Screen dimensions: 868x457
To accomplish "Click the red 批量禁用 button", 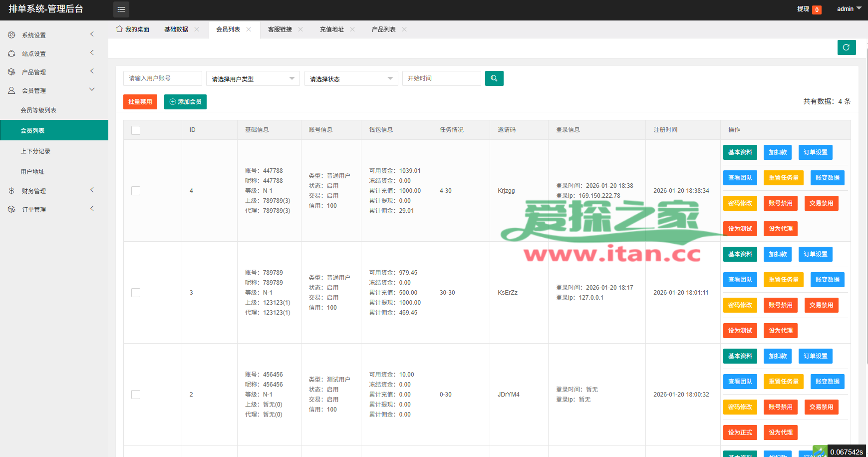I will (140, 102).
